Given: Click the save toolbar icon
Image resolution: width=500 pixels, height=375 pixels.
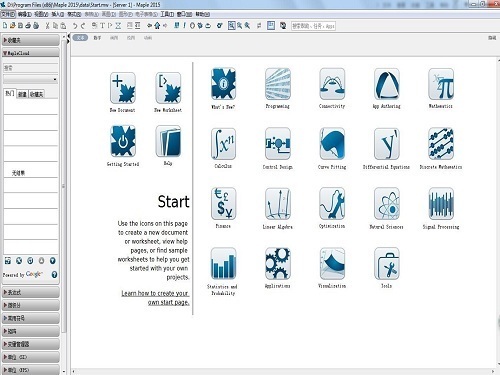Looking at the screenshot, I should coord(20,25).
